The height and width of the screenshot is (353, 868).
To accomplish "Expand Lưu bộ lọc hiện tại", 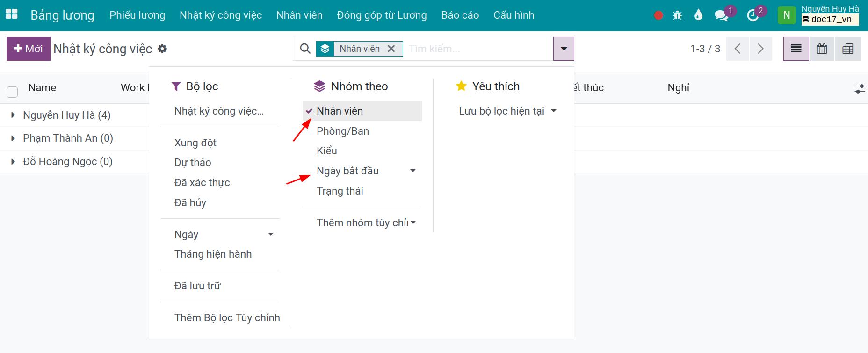I will [507, 111].
